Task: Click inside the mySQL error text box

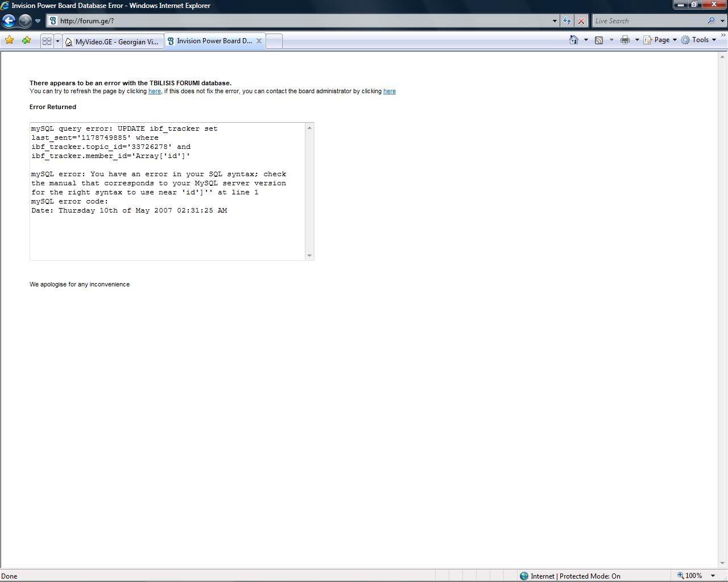Action: [168, 192]
